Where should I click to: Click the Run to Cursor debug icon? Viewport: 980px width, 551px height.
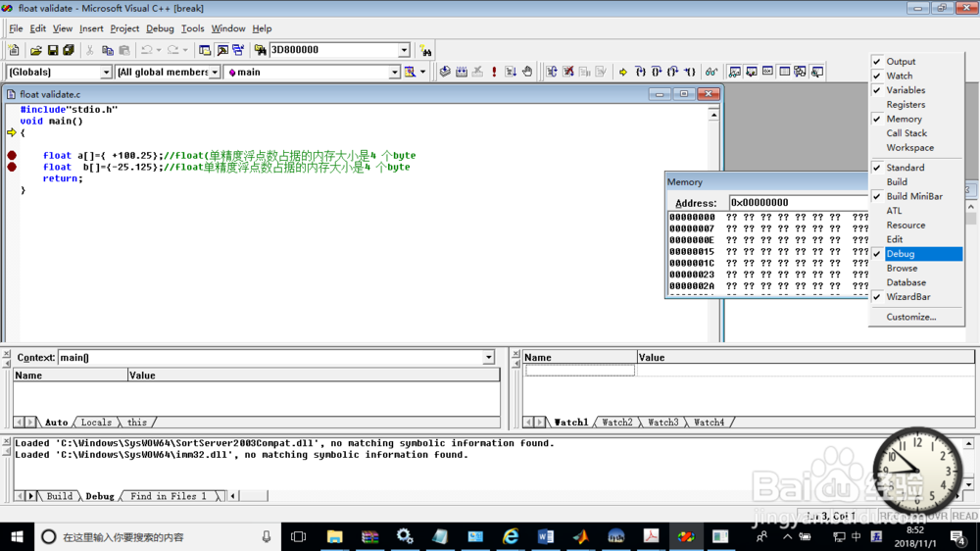pyautogui.click(x=689, y=72)
